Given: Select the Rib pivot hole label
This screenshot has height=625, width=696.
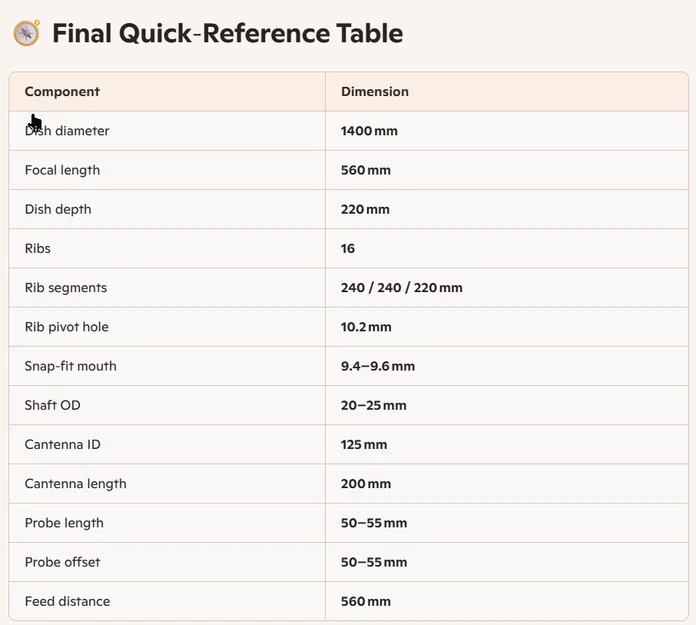Looking at the screenshot, I should (67, 327).
